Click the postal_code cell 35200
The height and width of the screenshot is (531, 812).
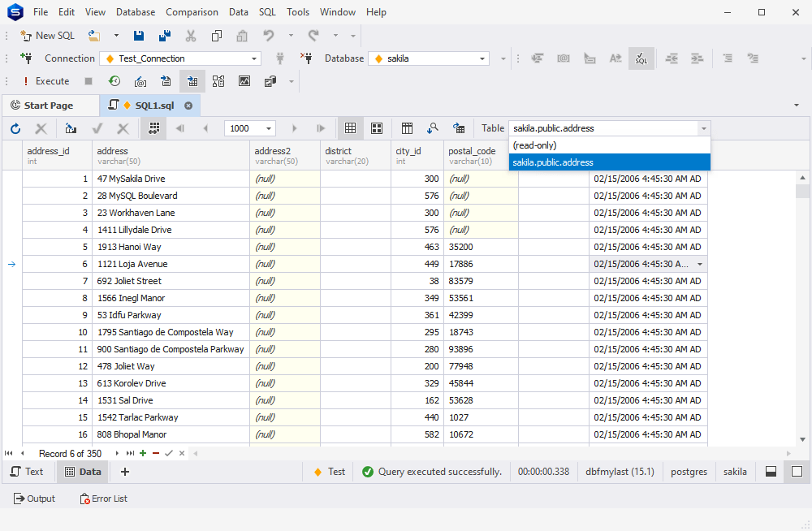coord(481,247)
